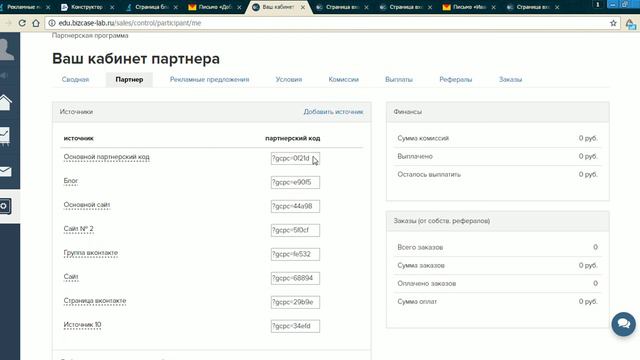640x360 pixels.
Task: View the Заказы tab
Action: (510, 80)
